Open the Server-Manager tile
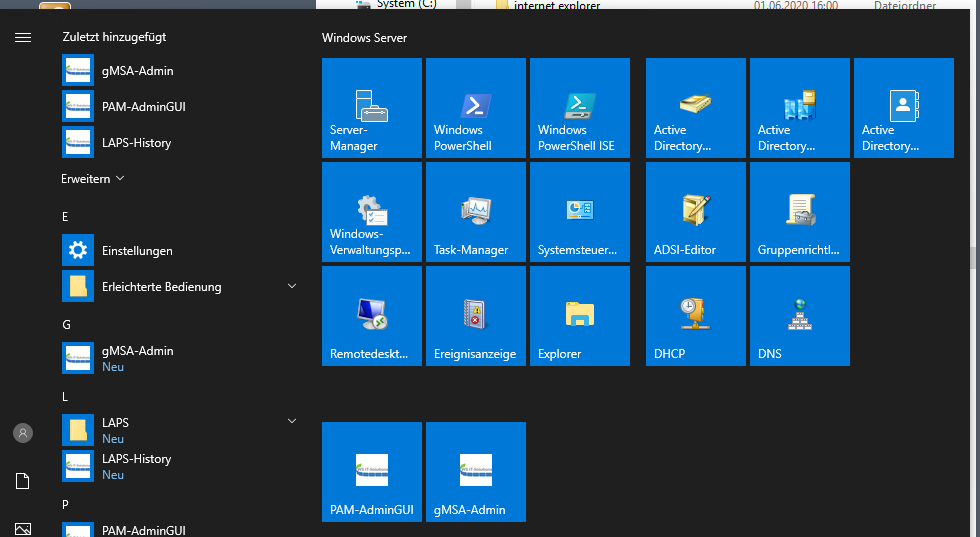The image size is (980, 537). 372,108
